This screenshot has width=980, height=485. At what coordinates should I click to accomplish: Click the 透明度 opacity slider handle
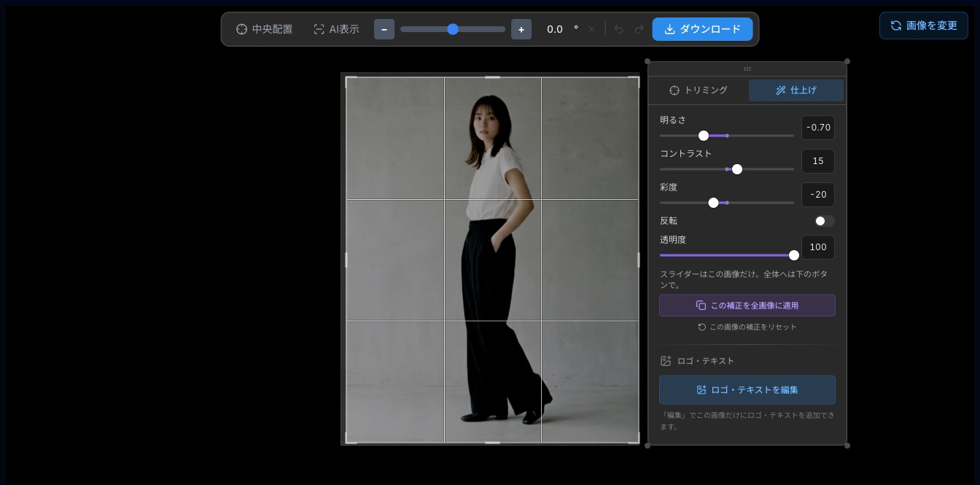(x=794, y=255)
